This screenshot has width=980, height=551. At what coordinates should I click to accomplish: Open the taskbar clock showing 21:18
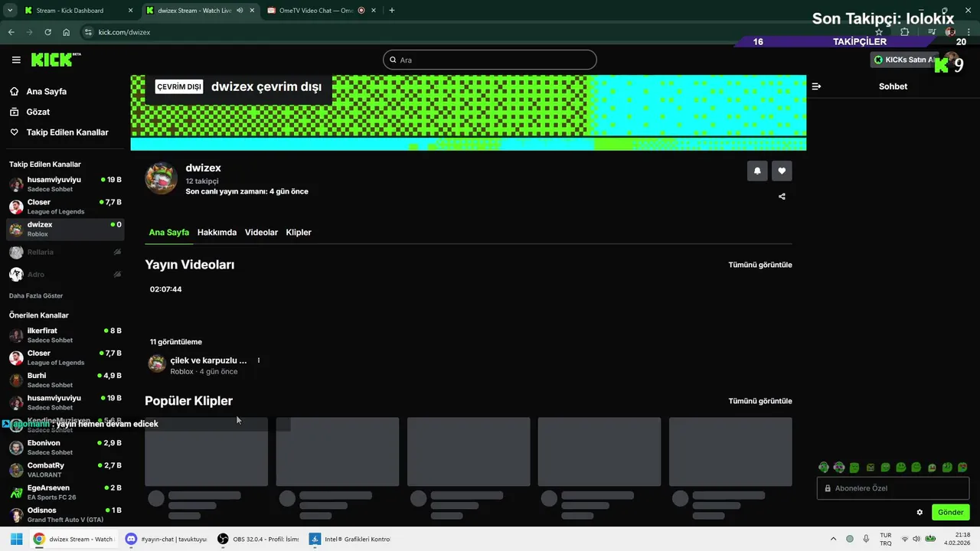957,539
